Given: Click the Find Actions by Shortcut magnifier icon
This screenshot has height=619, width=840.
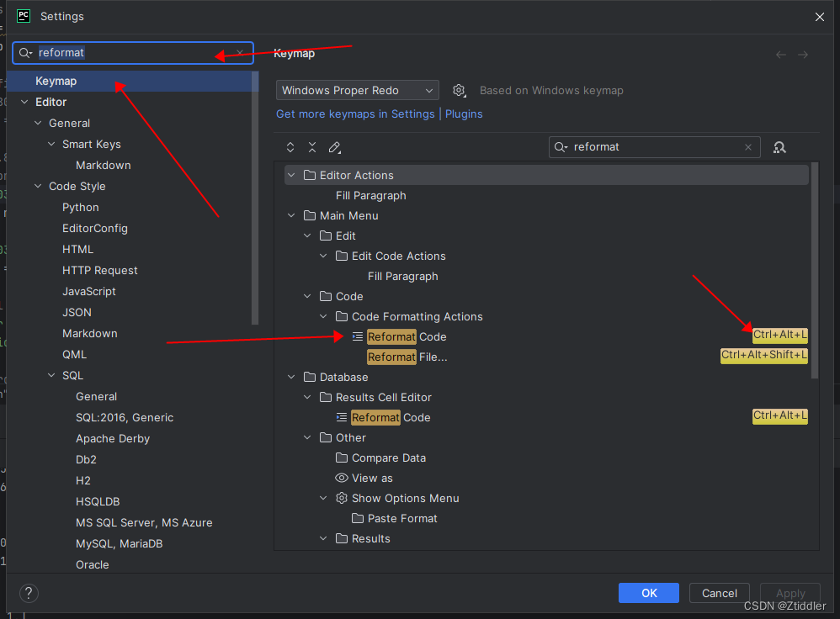Looking at the screenshot, I should (x=779, y=146).
